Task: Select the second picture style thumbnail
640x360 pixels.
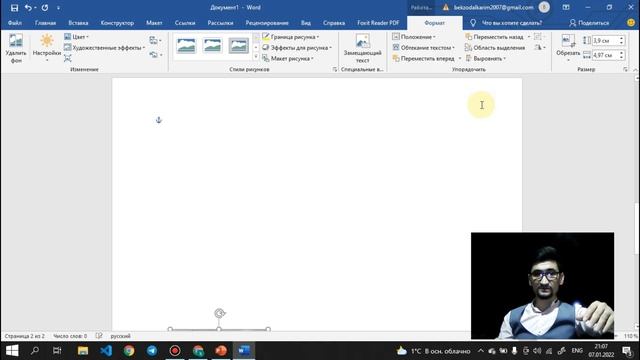Action: pyautogui.click(x=212, y=45)
